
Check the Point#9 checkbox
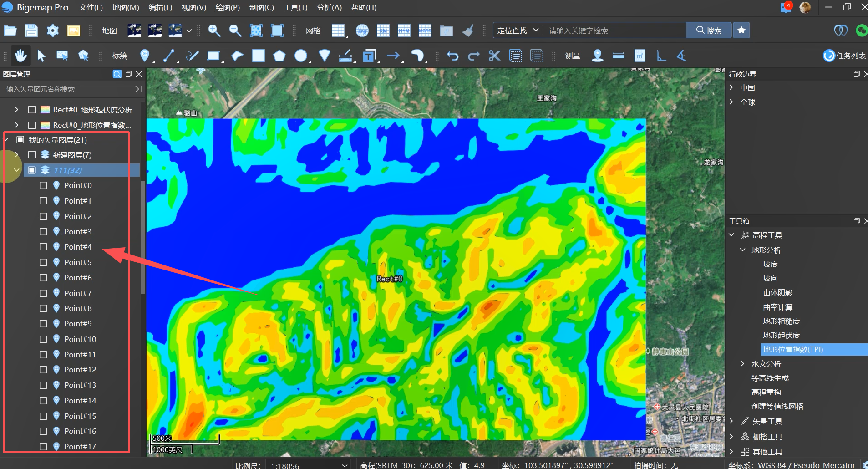pyautogui.click(x=43, y=324)
